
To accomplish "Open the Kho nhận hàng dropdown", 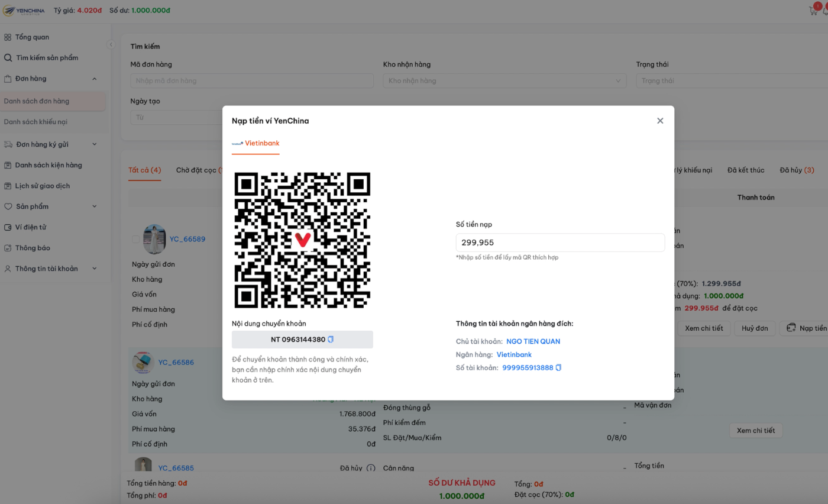I will click(504, 81).
